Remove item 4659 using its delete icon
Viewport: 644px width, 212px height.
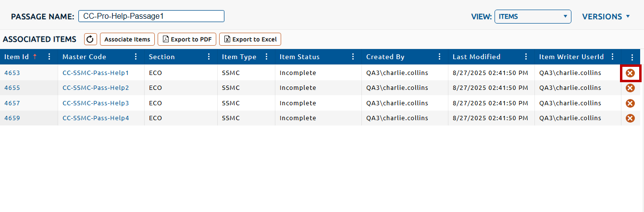630,118
